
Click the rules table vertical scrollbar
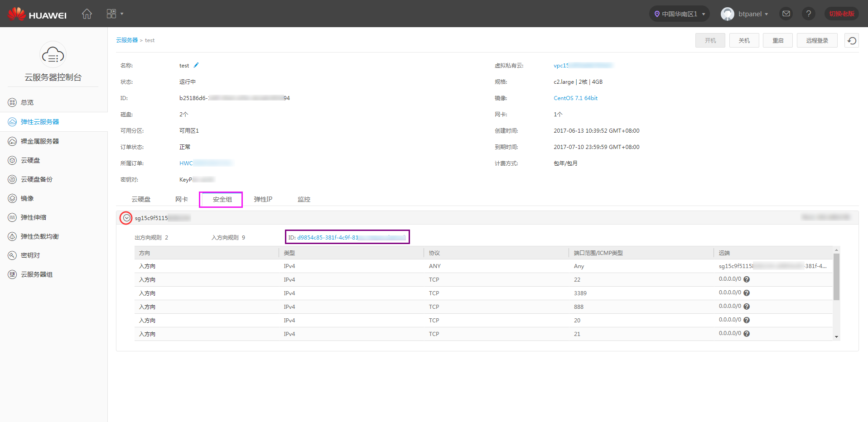(836, 277)
